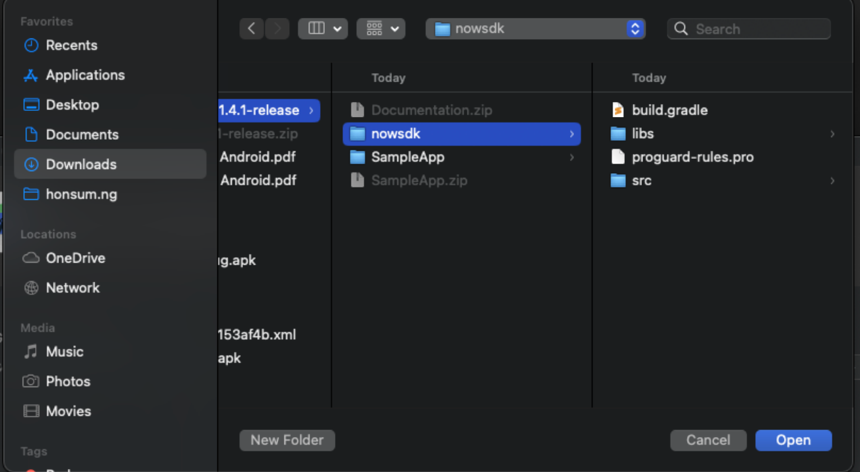The image size is (860, 472).
Task: Expand nowsdk row chevron
Action: [x=572, y=134]
